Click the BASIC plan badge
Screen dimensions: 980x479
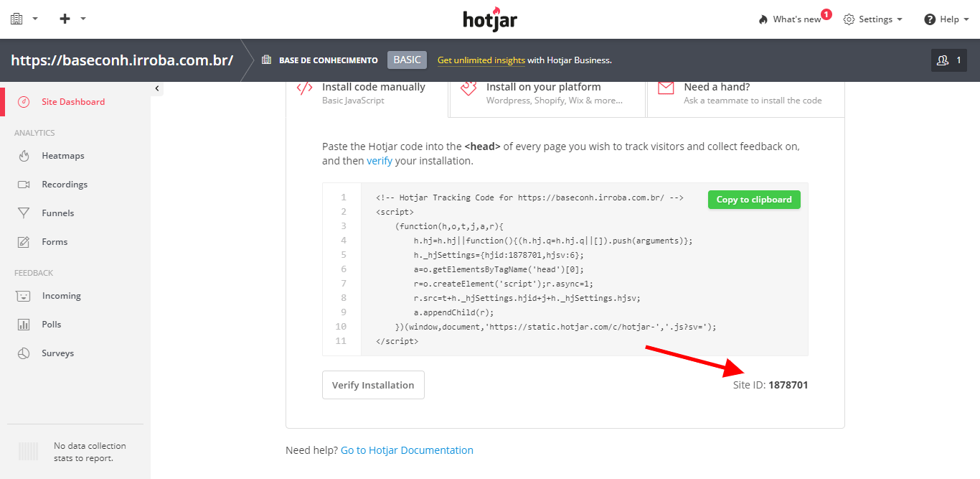coord(407,60)
